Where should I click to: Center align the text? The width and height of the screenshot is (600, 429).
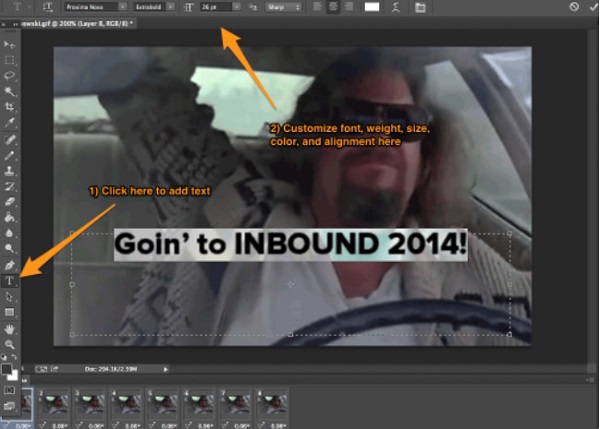click(x=333, y=7)
